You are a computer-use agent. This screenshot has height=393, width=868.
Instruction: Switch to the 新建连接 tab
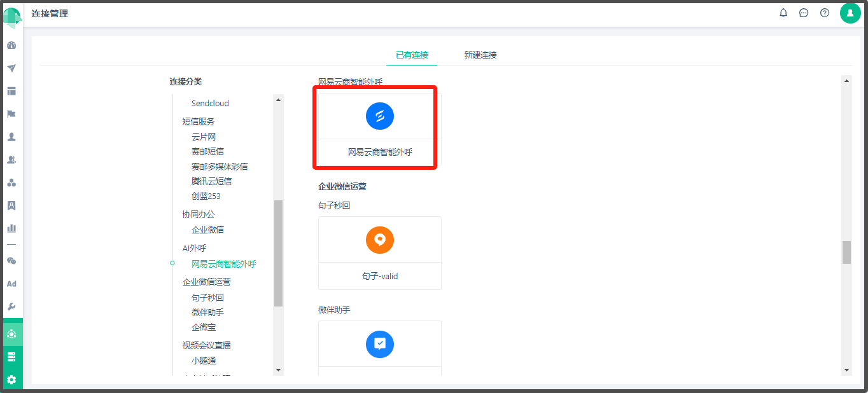click(480, 55)
